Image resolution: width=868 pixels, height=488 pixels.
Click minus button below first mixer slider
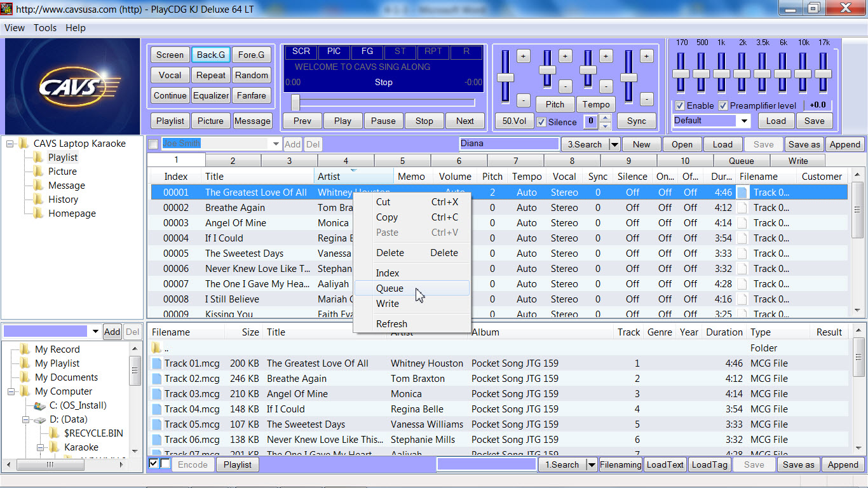pyautogui.click(x=523, y=100)
